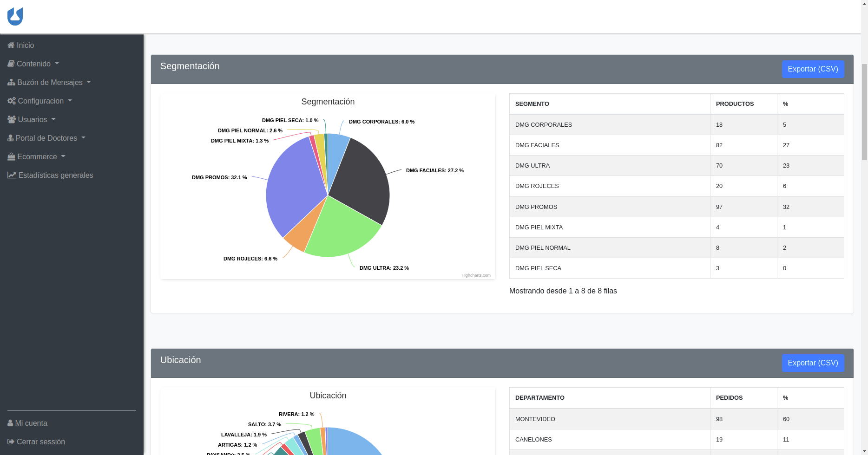
Task: Select the DMG CORPORALES table cell
Action: pyautogui.click(x=610, y=124)
